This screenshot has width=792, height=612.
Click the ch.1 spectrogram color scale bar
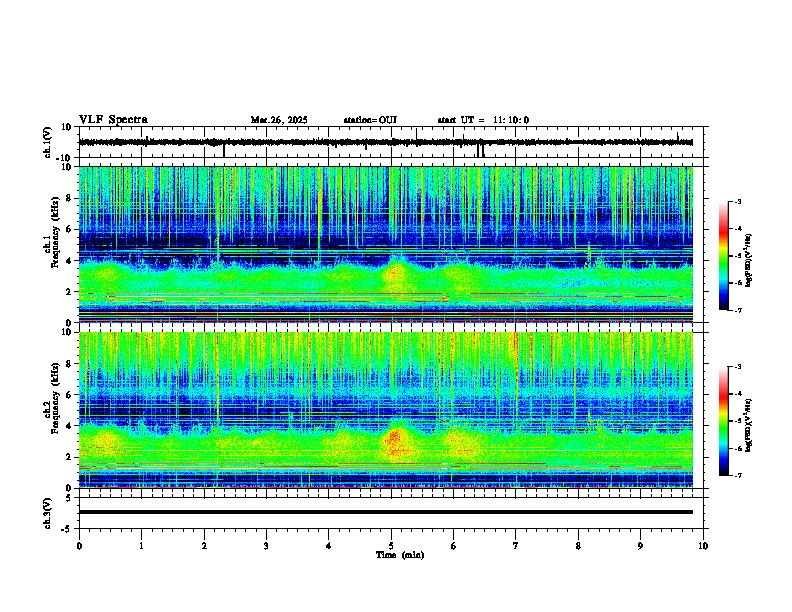click(723, 256)
